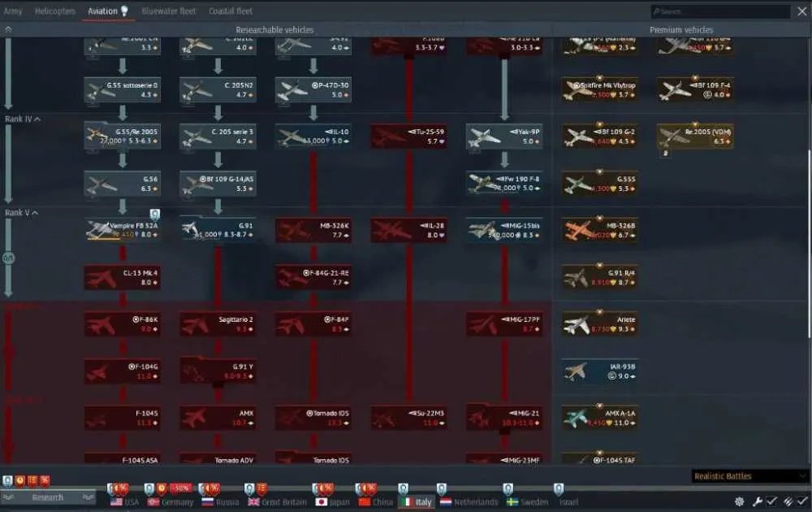Choose the P-47D-30 aircraft

313,89
